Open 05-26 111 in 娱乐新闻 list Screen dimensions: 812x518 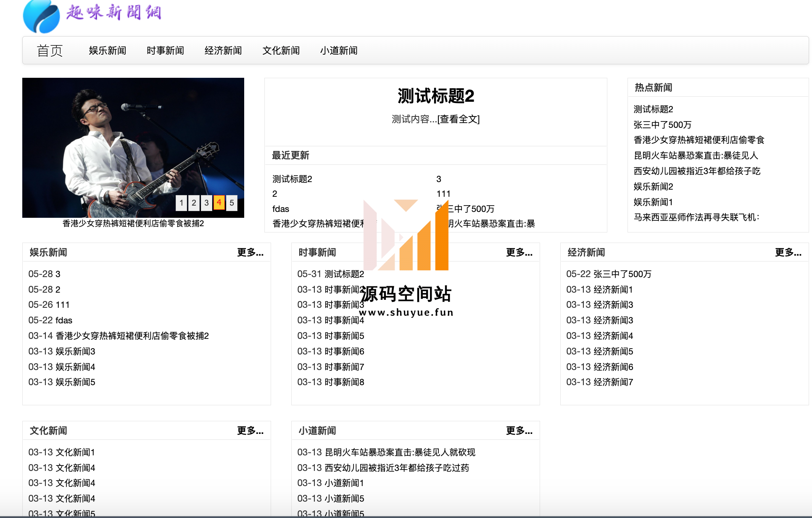[x=49, y=305]
